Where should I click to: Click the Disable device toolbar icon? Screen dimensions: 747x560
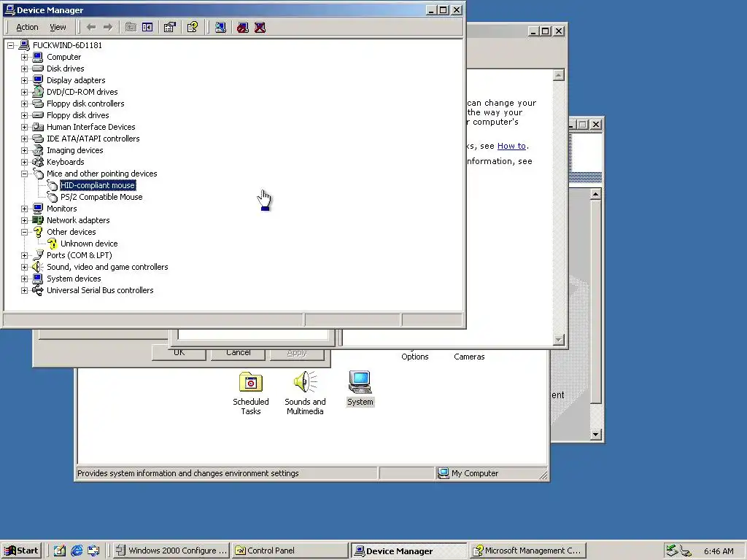pyautogui.click(x=243, y=27)
